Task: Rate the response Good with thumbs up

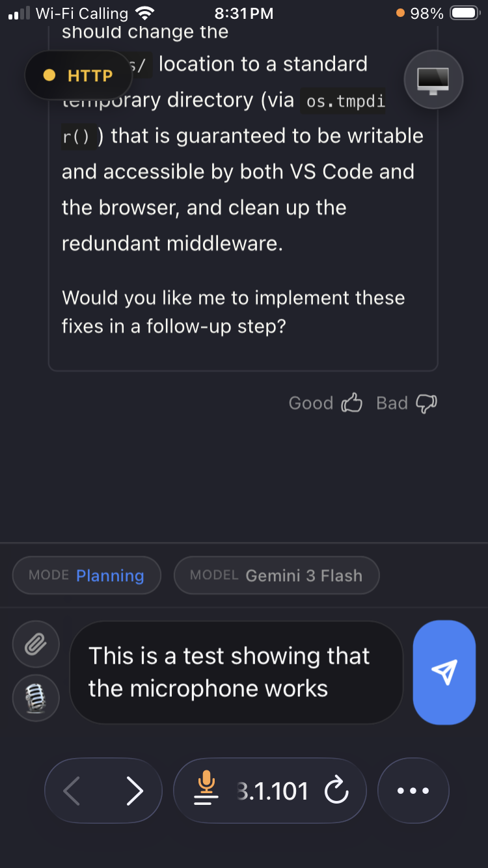Action: 353,402
